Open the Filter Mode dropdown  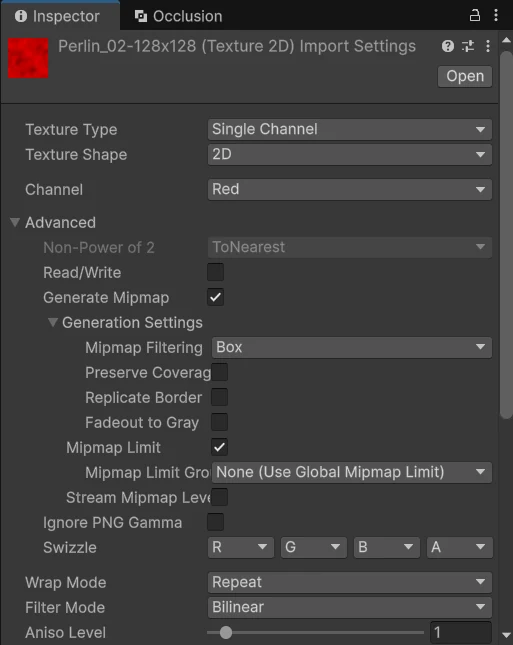[x=350, y=607]
